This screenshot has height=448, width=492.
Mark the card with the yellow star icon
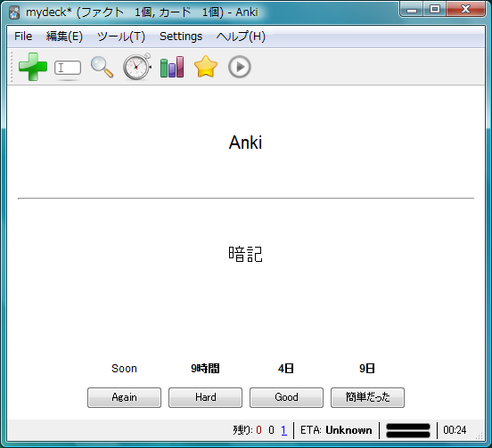206,67
